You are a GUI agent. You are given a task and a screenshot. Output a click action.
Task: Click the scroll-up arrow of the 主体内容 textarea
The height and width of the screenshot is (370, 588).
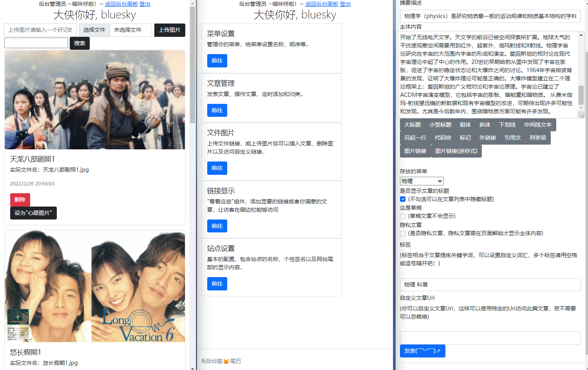(581, 35)
